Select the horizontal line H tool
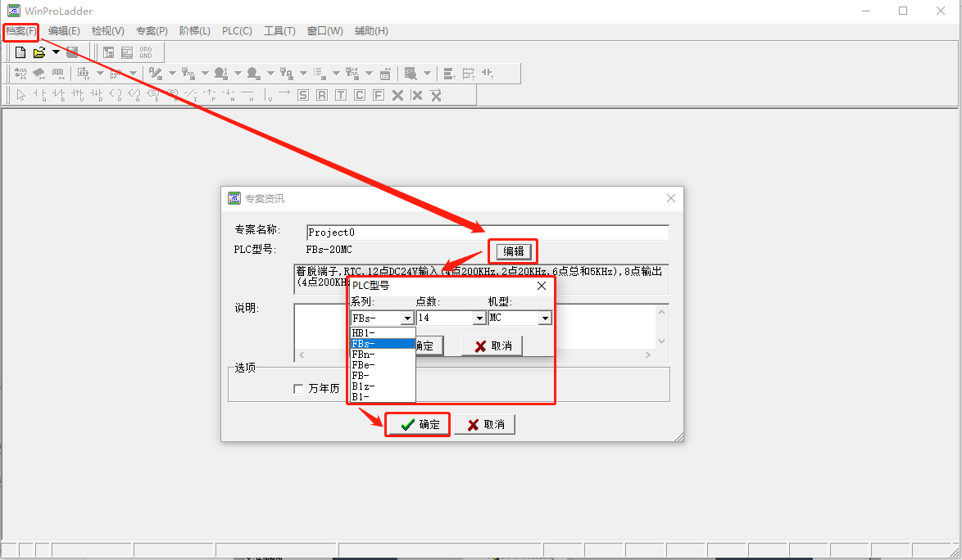Screen dimensions: 962x560 247,95
